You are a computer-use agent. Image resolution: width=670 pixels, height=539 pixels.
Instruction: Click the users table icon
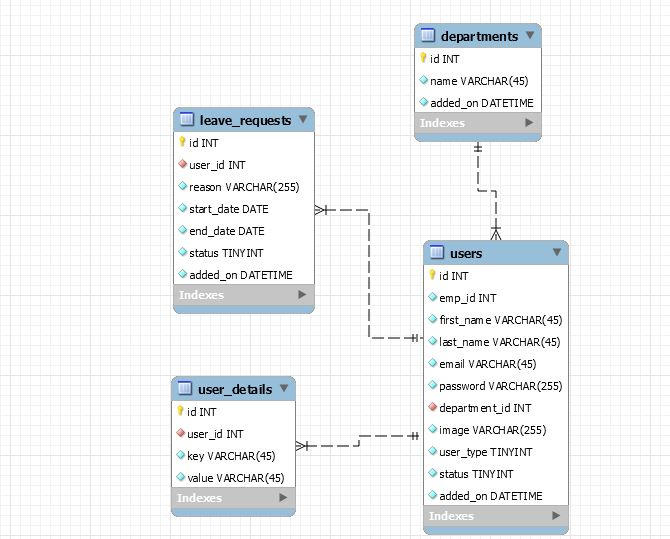437,253
